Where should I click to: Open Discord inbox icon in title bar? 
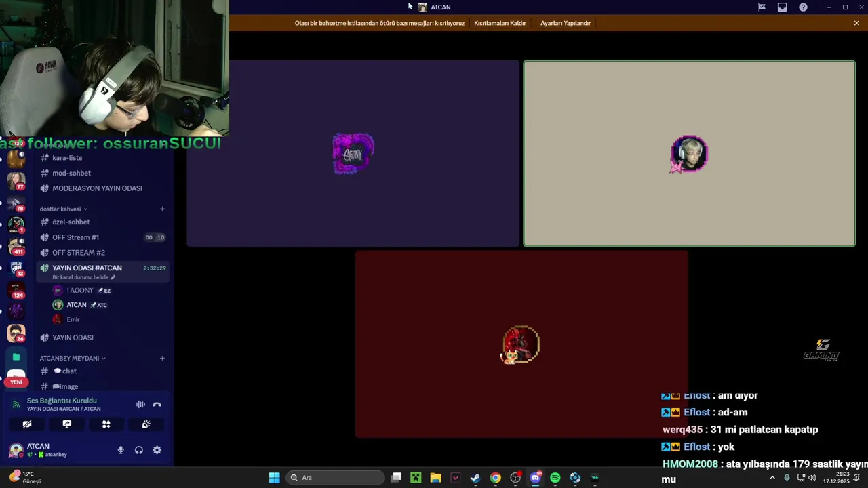pos(783,7)
